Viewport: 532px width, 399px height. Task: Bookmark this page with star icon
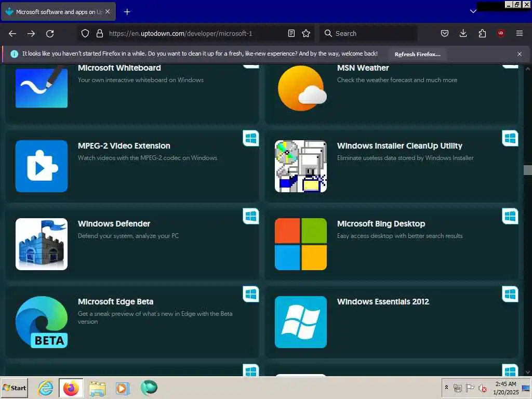tap(306, 33)
